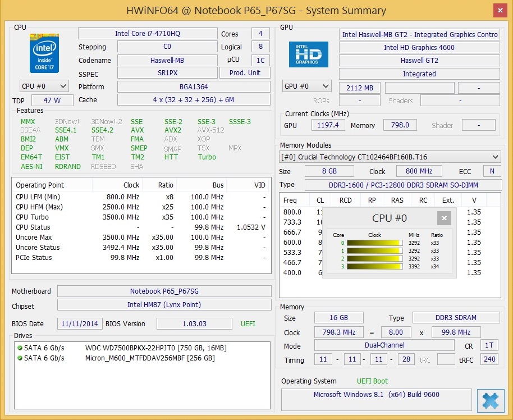Select the CPU LFM (Min) row
The height and width of the screenshot is (420, 513).
coord(141,197)
